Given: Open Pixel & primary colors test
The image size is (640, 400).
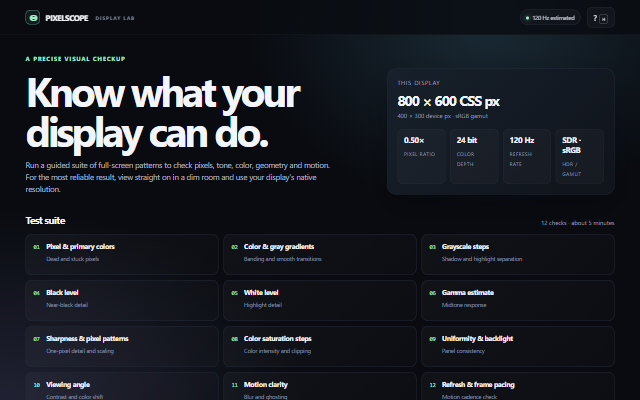Looking at the screenshot, I should [x=122, y=254].
